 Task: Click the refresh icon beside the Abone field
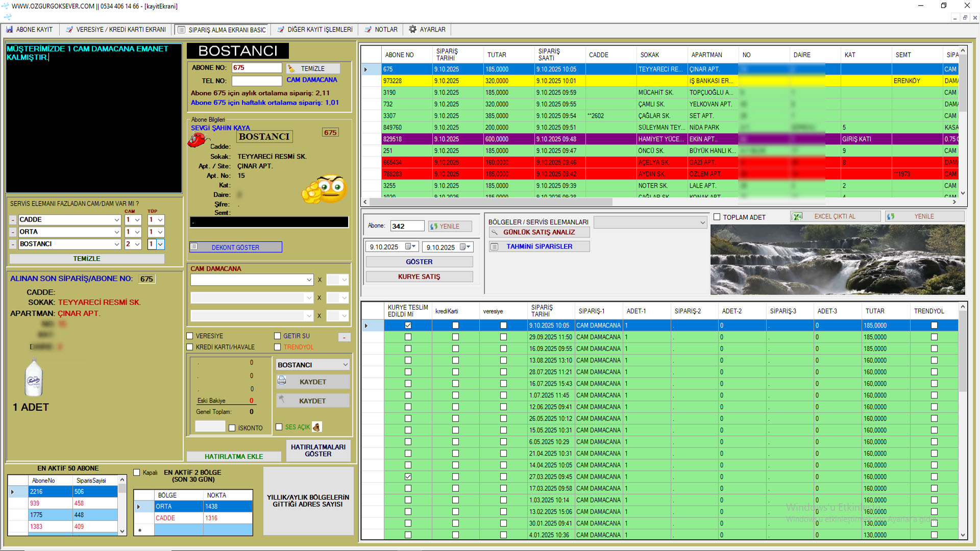[434, 227]
